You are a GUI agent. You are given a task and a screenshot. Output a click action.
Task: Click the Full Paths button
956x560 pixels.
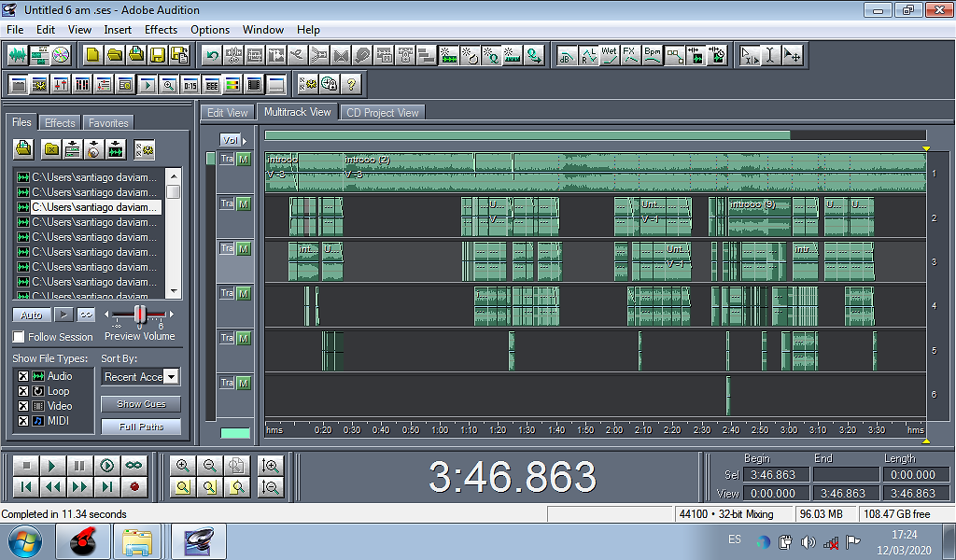(x=141, y=427)
